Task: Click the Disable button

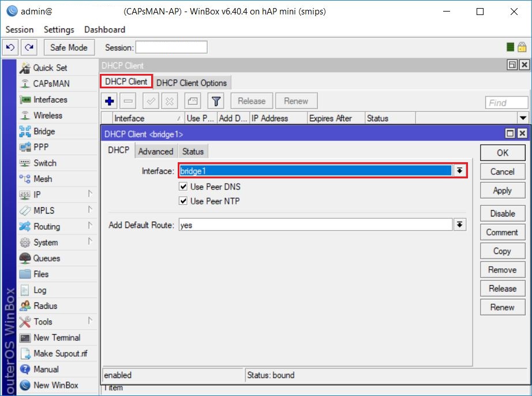Action: [503, 214]
